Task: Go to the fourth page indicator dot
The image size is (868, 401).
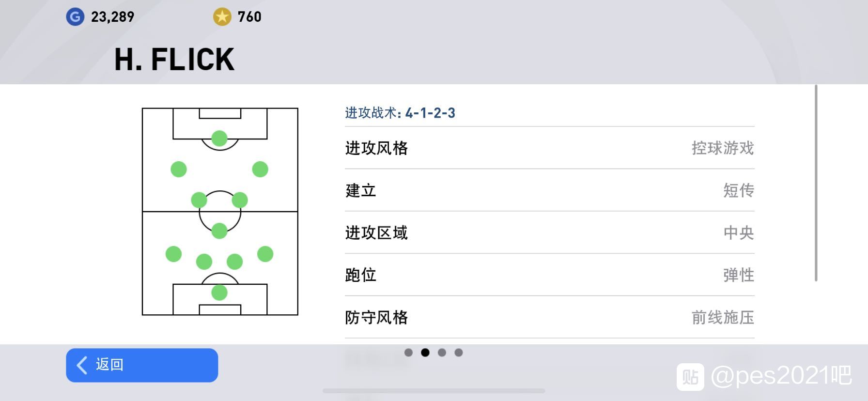Action: 459,353
